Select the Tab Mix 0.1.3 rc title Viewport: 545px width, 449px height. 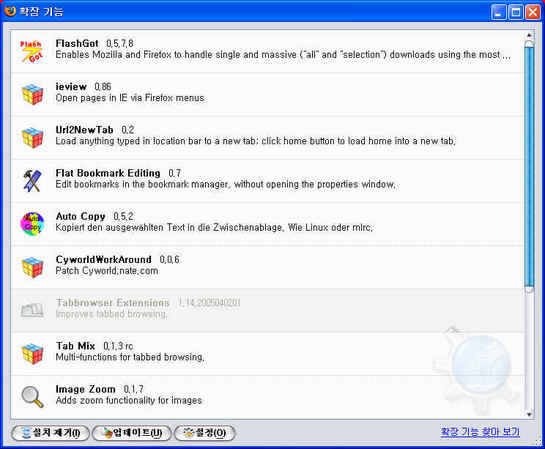coord(94,346)
